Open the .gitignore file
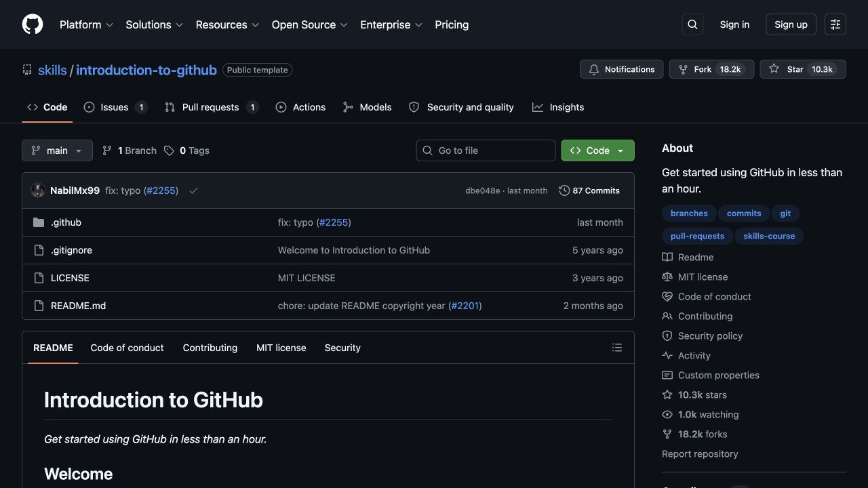Image resolution: width=868 pixels, height=488 pixels. (71, 250)
